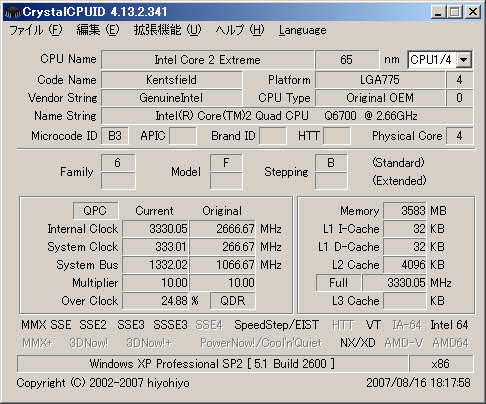Click the Platform field LGA775
Viewport: 486px width, 404px height.
[x=380, y=80]
